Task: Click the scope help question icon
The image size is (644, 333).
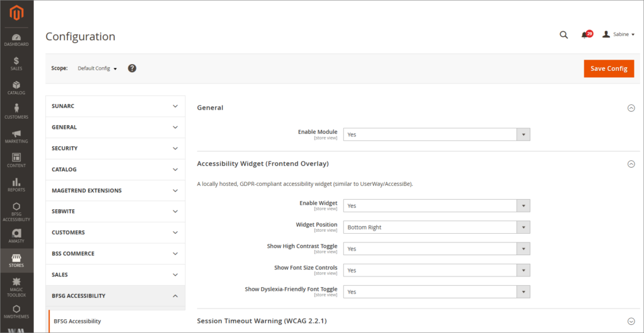Action: [132, 68]
